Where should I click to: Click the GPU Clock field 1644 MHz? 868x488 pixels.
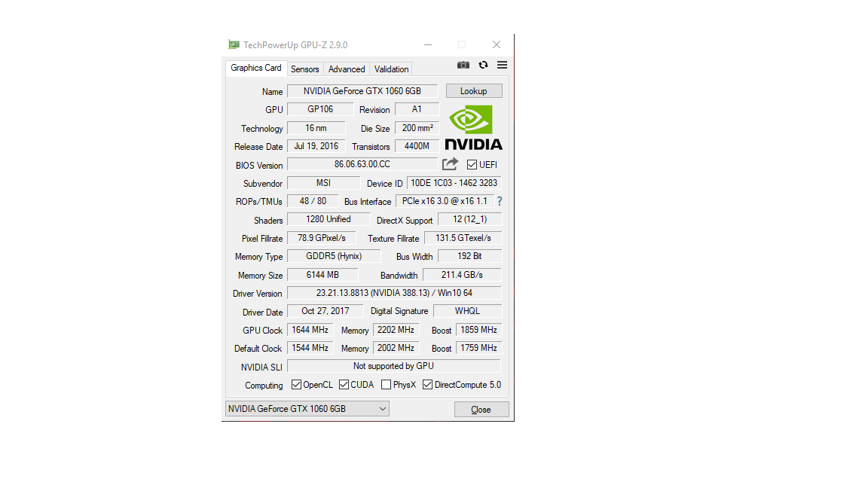click(310, 330)
